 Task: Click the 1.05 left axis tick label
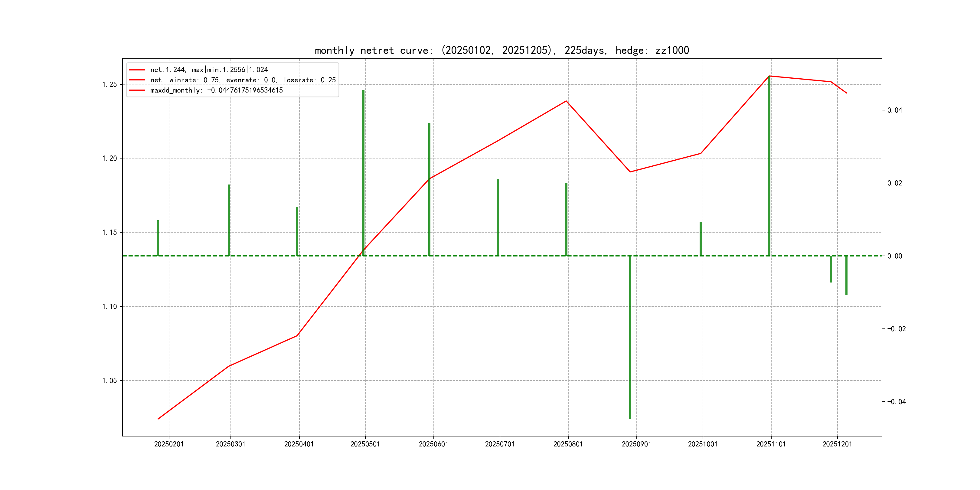(x=109, y=381)
